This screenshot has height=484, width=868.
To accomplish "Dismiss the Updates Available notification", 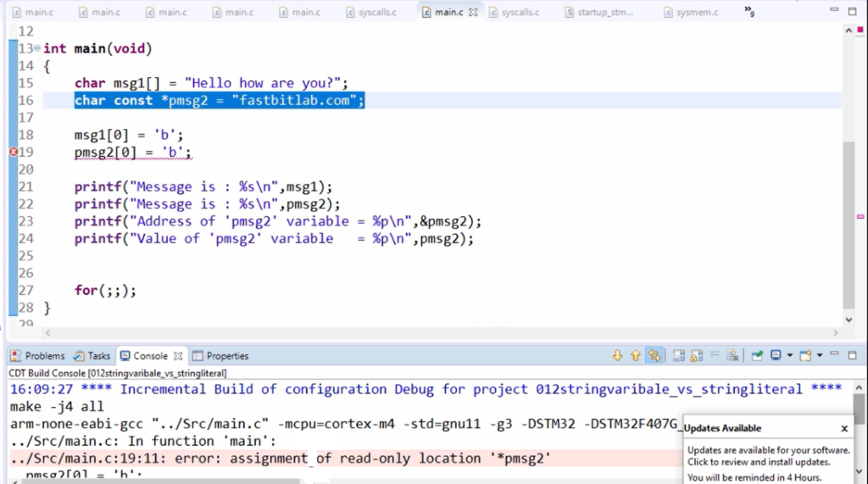I will click(x=843, y=429).
